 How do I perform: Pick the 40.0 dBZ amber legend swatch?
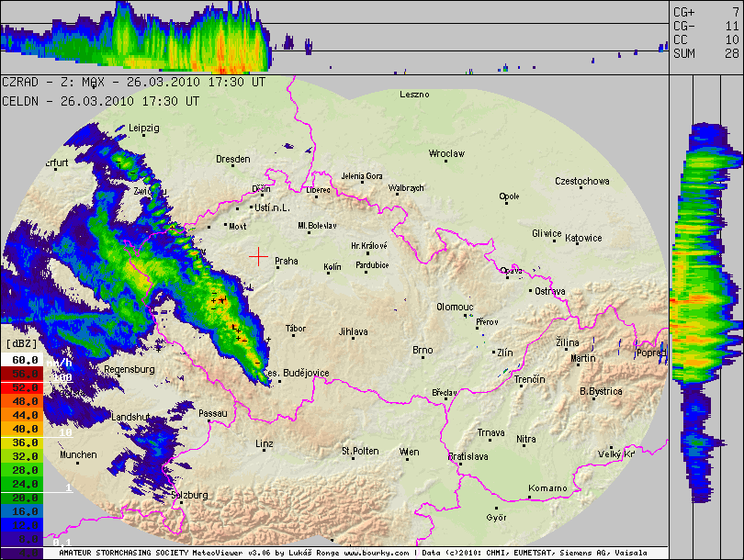pos(22,429)
